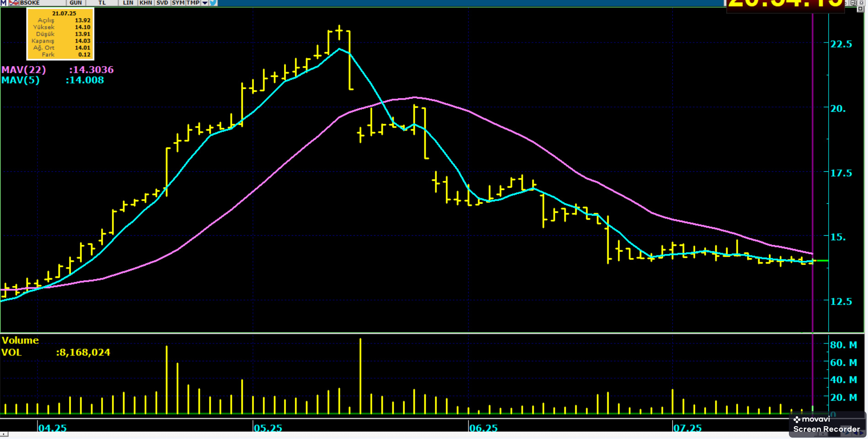Change the TL currency setting
The image size is (868, 439).
(102, 3)
